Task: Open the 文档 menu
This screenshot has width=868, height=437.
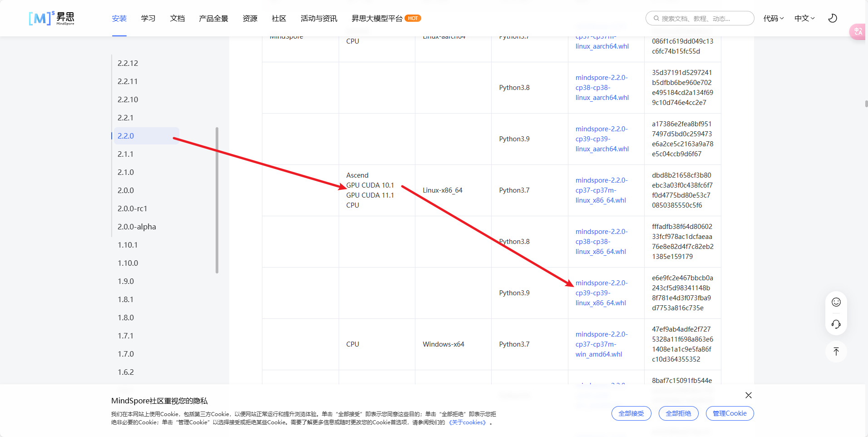Action: click(178, 19)
